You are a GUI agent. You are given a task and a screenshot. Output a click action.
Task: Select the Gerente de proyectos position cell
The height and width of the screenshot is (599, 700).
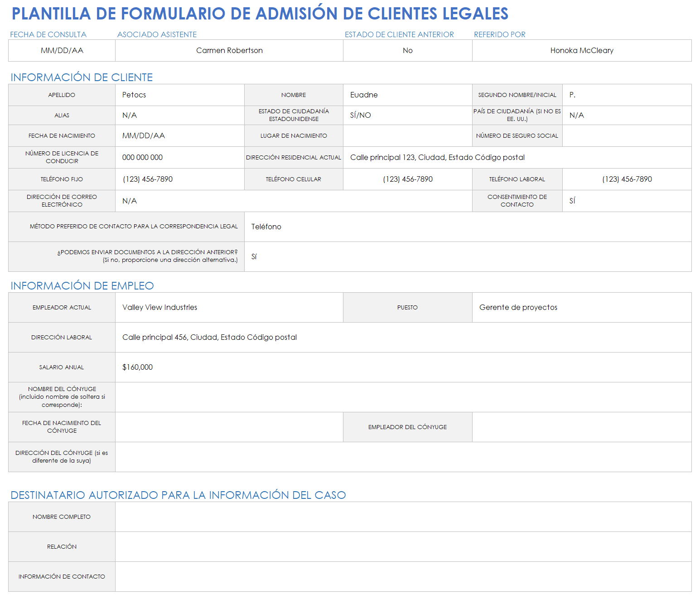point(582,307)
